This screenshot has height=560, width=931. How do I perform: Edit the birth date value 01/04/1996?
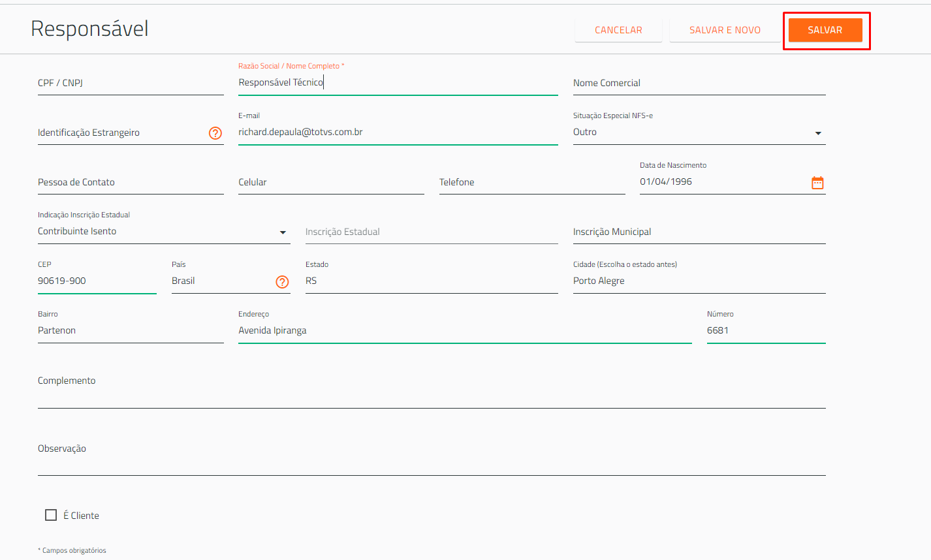point(666,181)
